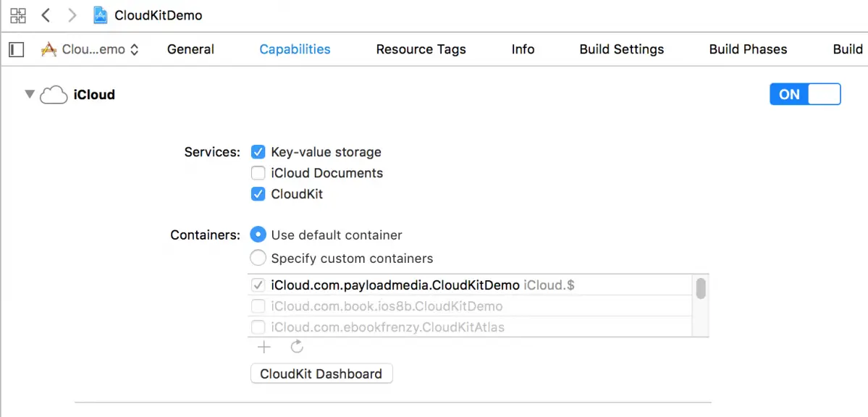The height and width of the screenshot is (417, 868).
Task: Enable the iCloud Documents checkbox
Action: [x=258, y=173]
